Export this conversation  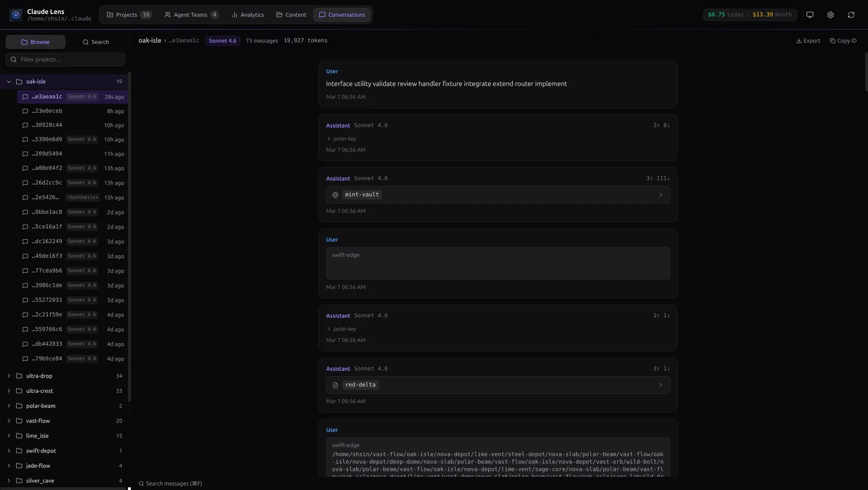808,41
